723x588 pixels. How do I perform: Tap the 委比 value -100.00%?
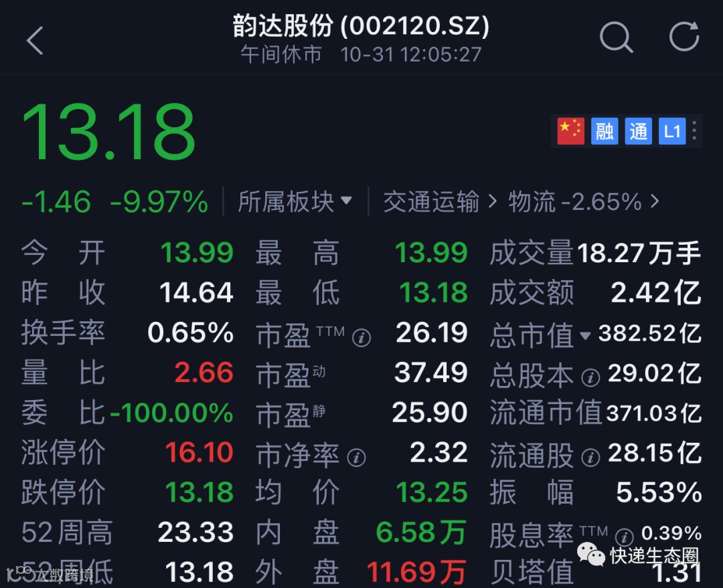click(x=171, y=413)
